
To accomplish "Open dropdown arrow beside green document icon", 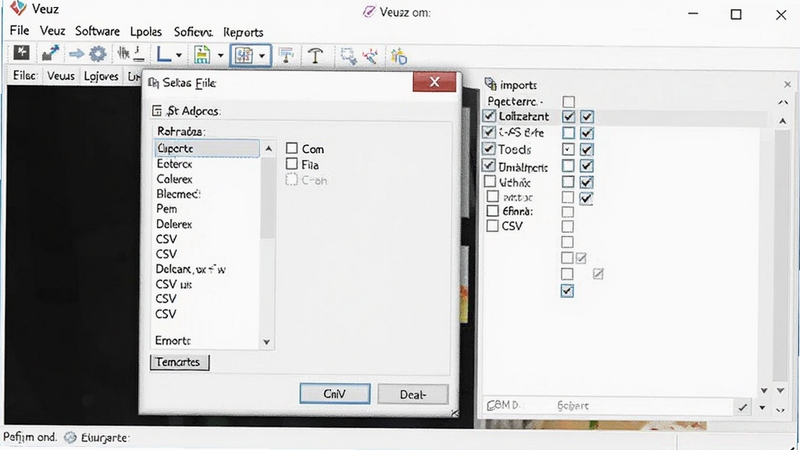I will pyautogui.click(x=220, y=55).
